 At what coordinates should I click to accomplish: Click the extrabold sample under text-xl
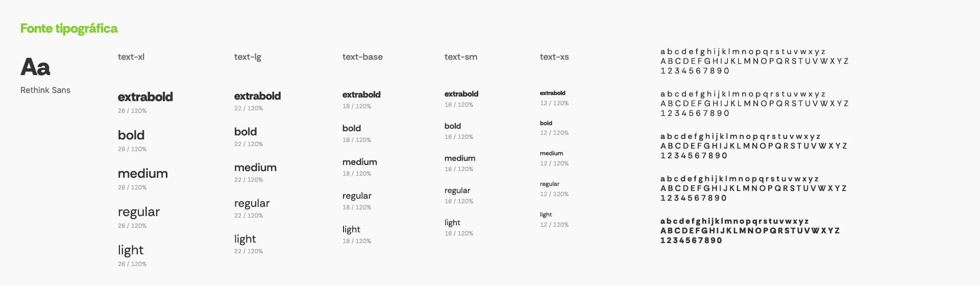pos(145,97)
